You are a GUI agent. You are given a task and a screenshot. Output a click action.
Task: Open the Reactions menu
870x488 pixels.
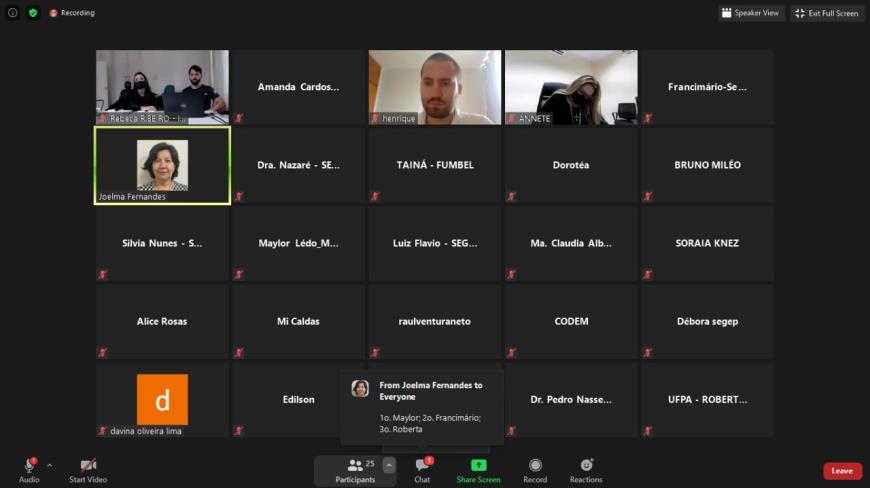coord(586,470)
